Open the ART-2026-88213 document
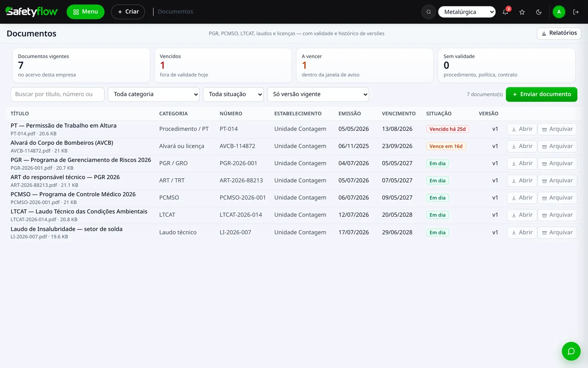 (x=522, y=181)
